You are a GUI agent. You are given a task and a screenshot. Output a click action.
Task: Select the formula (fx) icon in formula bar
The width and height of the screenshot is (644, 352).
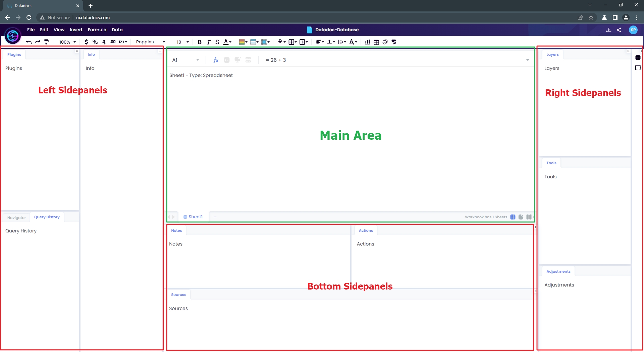[x=216, y=60]
